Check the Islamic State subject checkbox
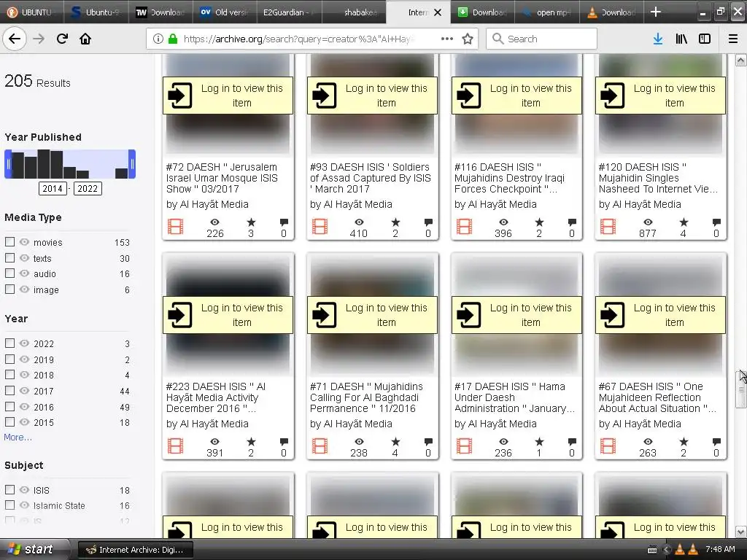Image resolution: width=747 pixels, height=560 pixels. click(9, 505)
